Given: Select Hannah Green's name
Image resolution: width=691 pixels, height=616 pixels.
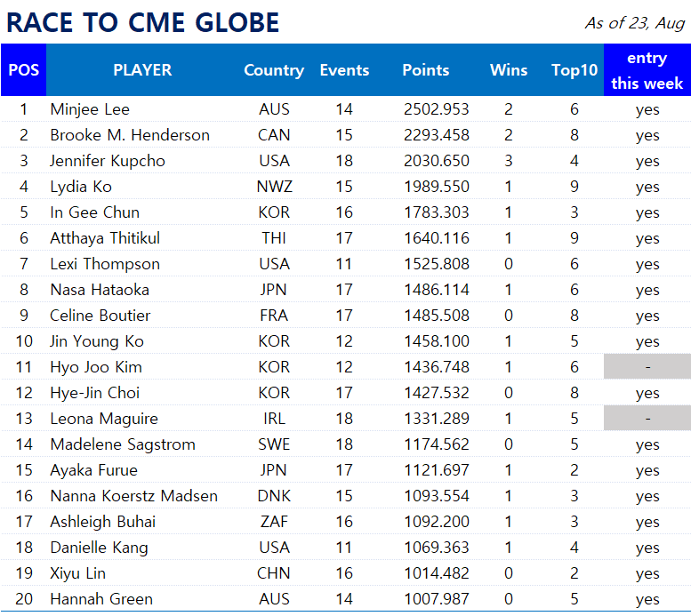Looking at the screenshot, I should click(x=101, y=599).
